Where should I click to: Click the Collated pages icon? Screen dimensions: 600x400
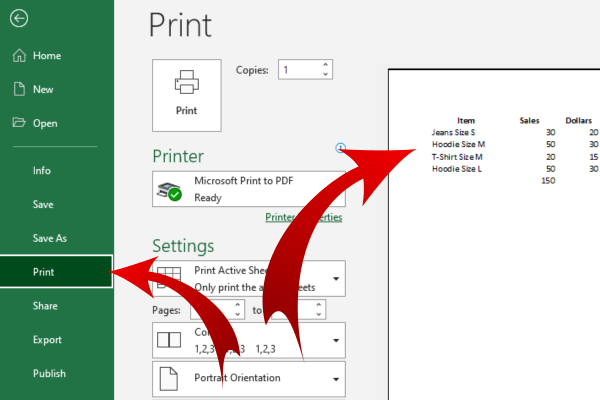click(169, 340)
